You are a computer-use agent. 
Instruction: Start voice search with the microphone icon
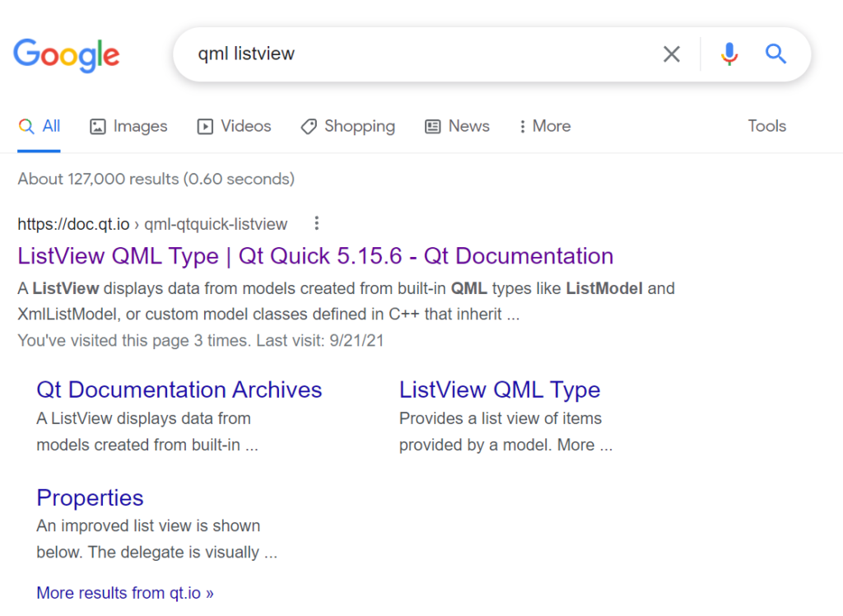click(729, 54)
